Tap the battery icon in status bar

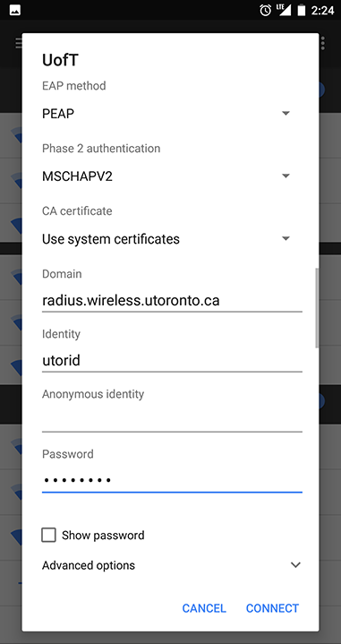click(x=302, y=10)
